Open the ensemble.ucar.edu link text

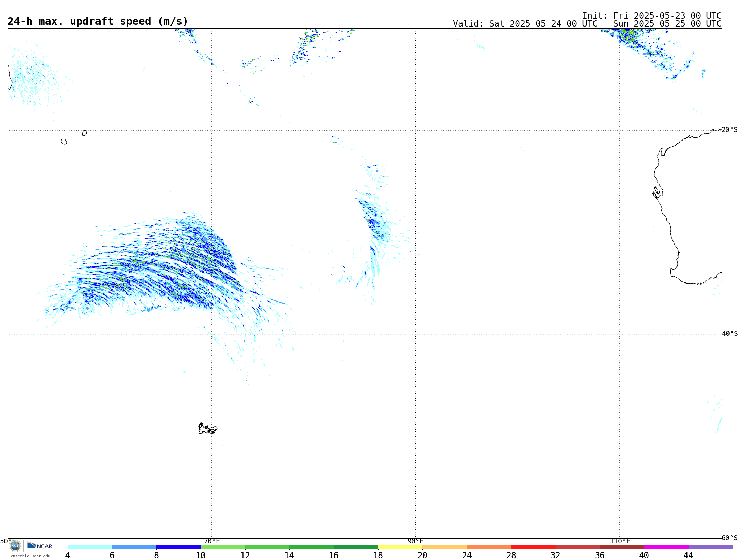point(31,556)
